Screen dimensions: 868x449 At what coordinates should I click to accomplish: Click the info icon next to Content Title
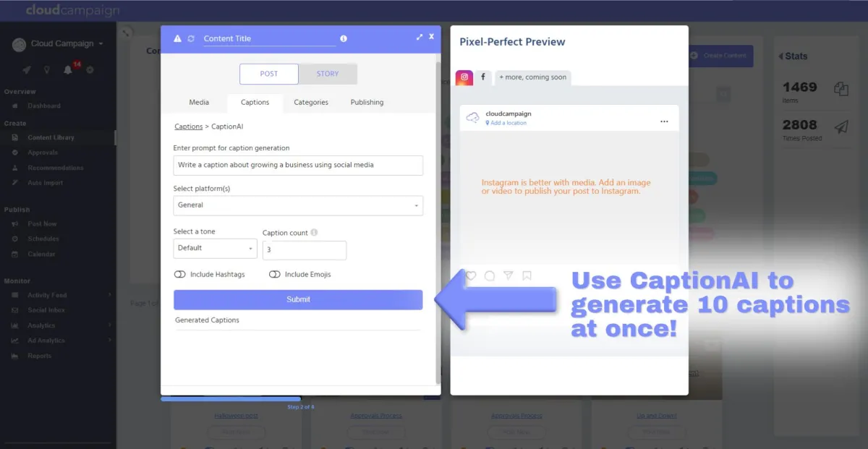point(344,38)
